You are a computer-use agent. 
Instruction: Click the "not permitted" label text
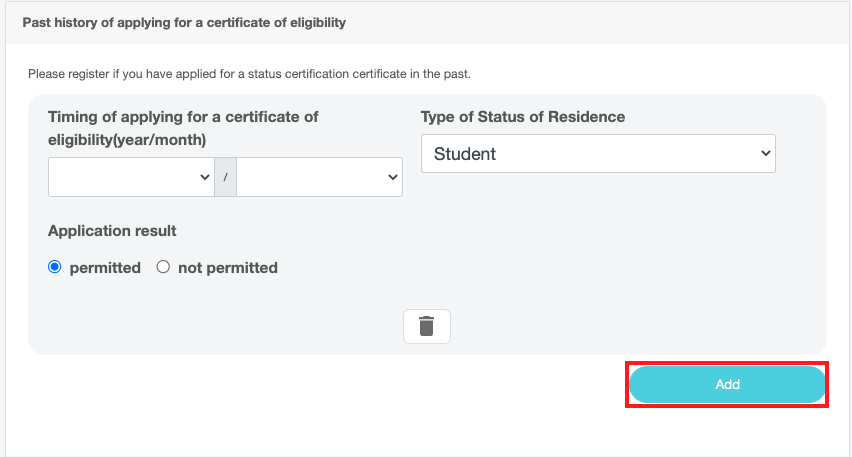228,268
